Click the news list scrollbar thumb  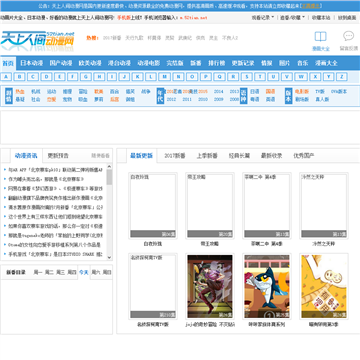[109, 177]
